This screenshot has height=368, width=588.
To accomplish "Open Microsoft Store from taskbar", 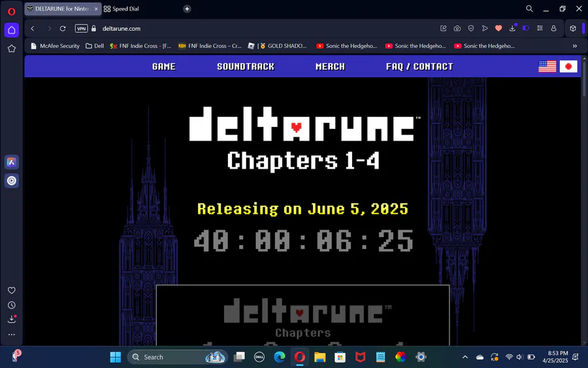I will pos(340,357).
